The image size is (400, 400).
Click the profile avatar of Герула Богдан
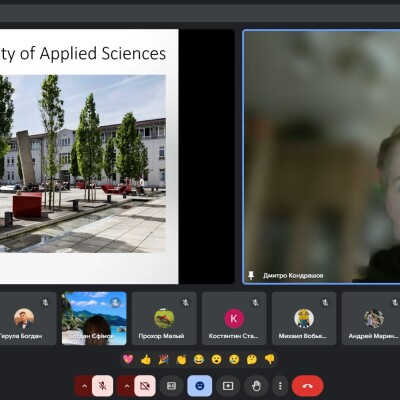tap(24, 318)
